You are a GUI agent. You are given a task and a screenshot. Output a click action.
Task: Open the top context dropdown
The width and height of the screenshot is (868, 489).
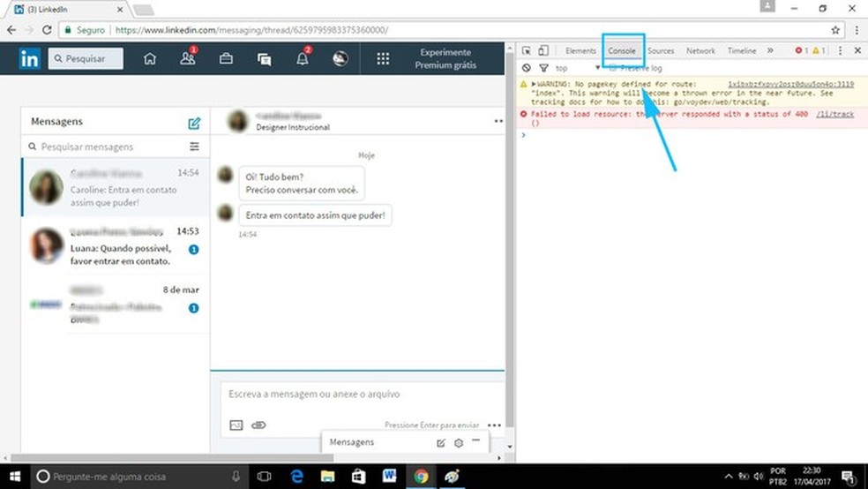pyautogui.click(x=578, y=68)
